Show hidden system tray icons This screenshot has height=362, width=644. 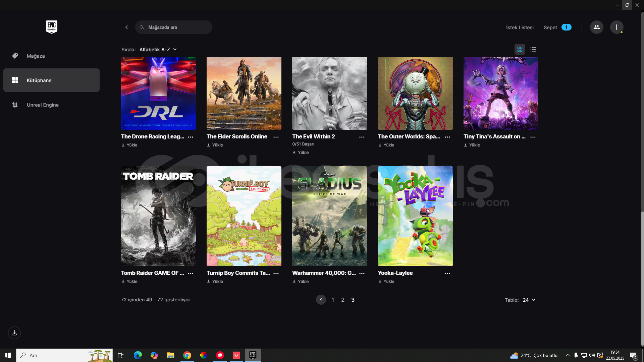point(568,355)
